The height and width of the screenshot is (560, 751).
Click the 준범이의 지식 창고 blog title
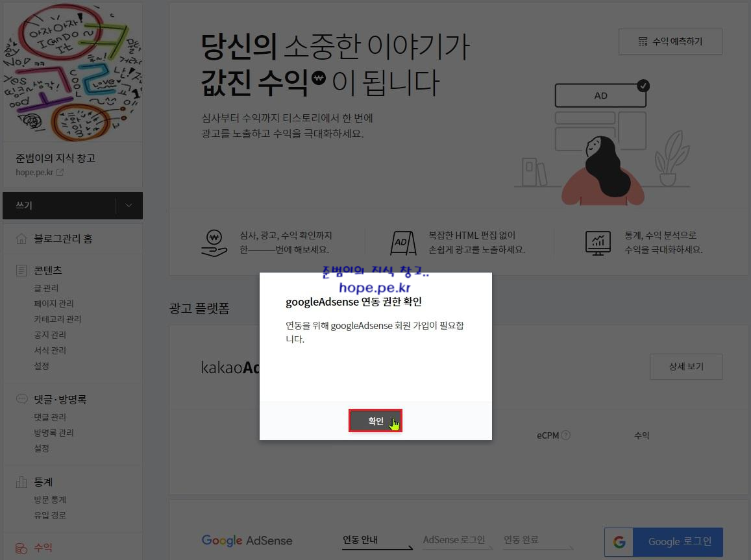pos(56,158)
